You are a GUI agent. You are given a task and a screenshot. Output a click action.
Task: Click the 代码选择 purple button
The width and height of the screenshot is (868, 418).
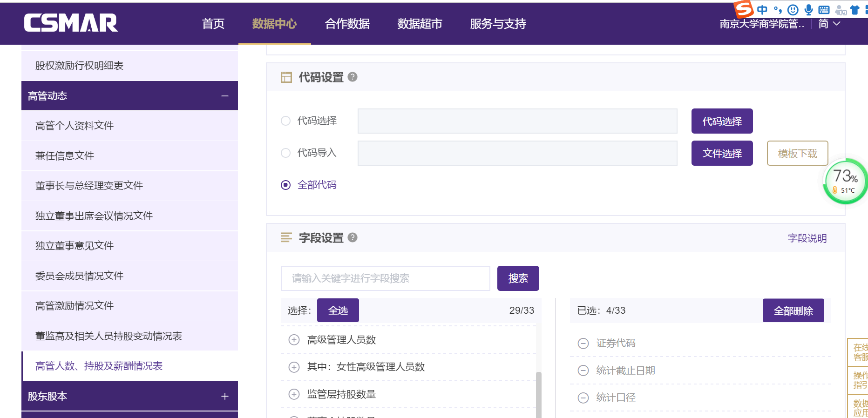coord(722,121)
